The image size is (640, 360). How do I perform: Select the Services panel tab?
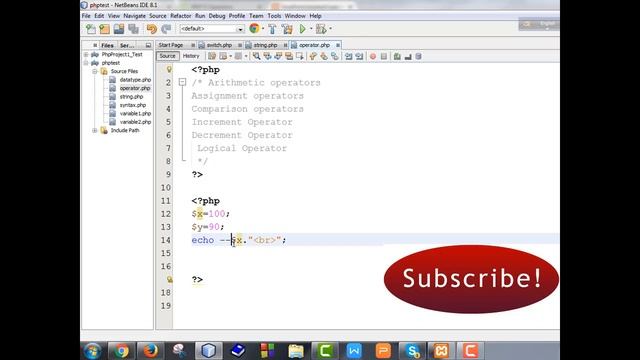click(127, 45)
